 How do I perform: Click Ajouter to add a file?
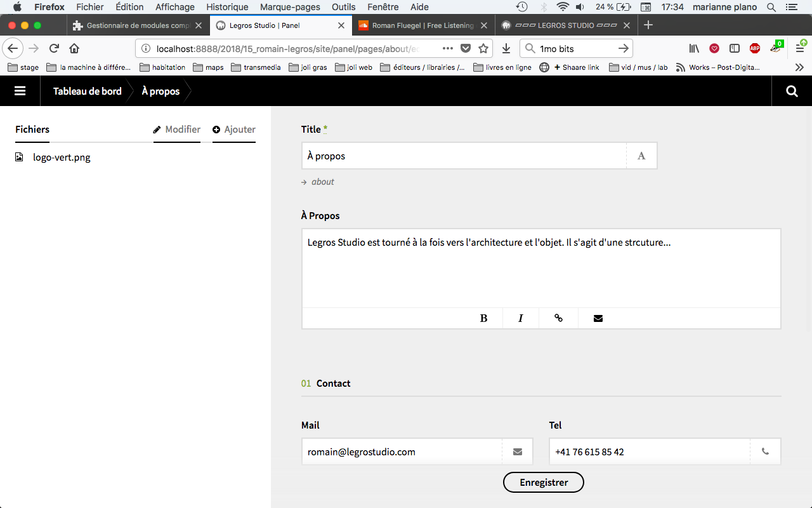coord(234,130)
